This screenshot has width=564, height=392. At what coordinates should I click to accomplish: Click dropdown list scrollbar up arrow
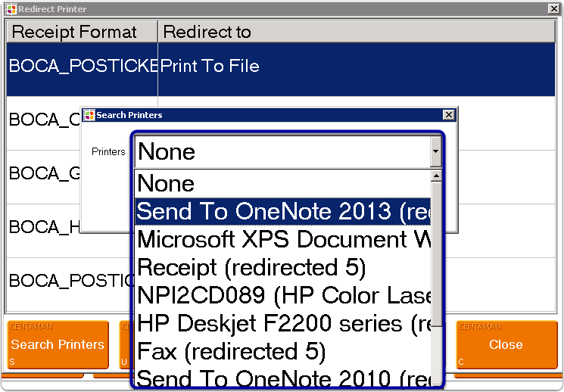pos(436,176)
